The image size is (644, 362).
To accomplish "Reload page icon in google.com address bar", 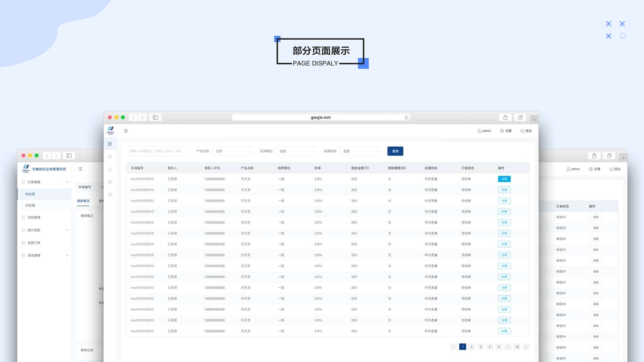I will pos(407,118).
